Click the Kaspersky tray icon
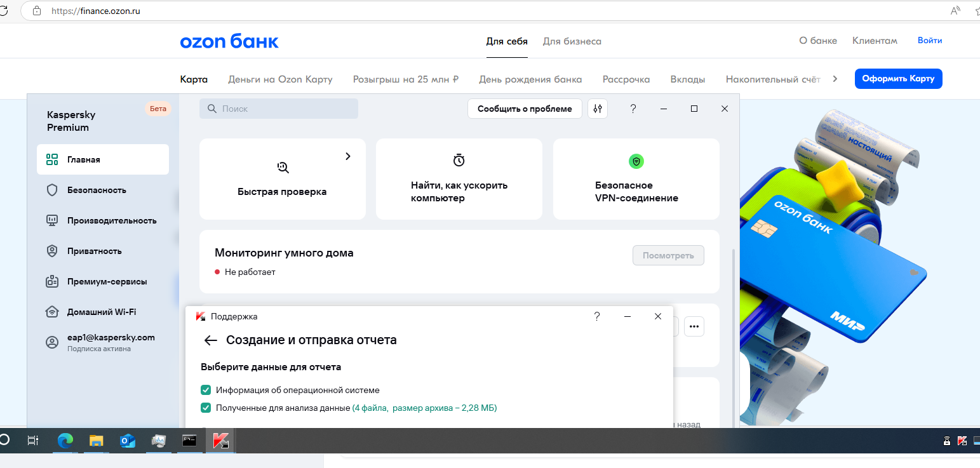This screenshot has height=468, width=980. (x=962, y=441)
